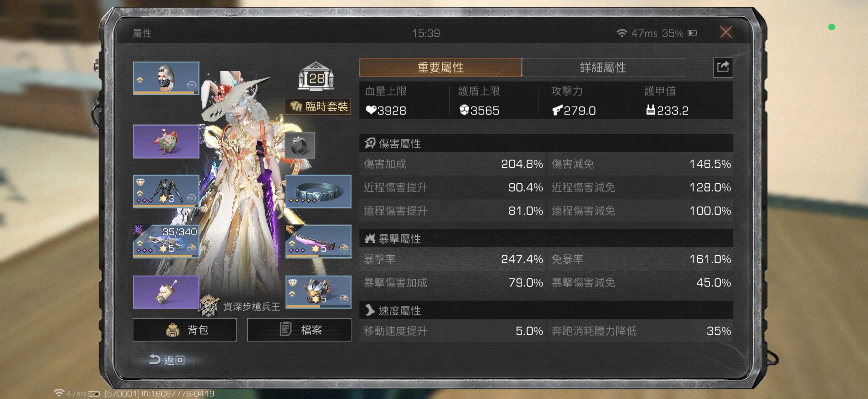Open the 背包 backpack button
Screen dimensions: 868x399
click(x=185, y=330)
